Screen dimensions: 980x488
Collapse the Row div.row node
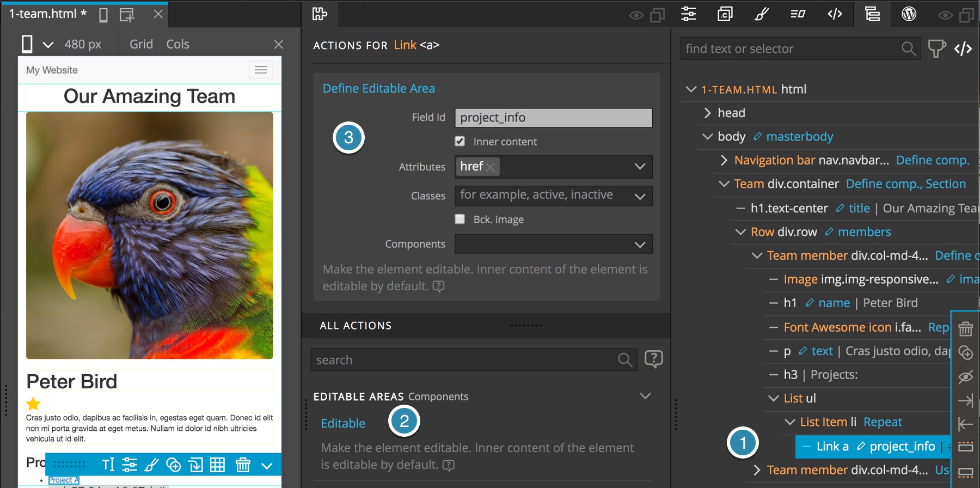pos(740,232)
